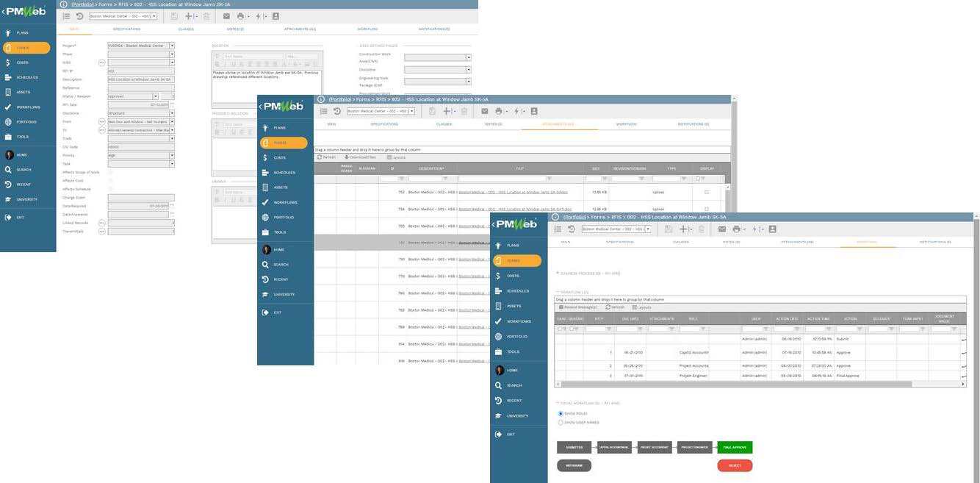Select the Show User Names radio button
Screen dimensions: 980x483
coord(561,423)
